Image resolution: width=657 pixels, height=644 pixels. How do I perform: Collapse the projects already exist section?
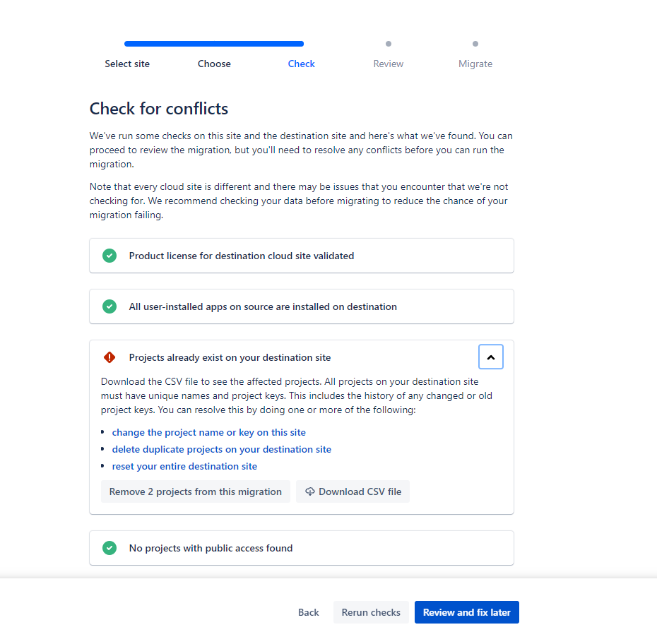point(490,357)
